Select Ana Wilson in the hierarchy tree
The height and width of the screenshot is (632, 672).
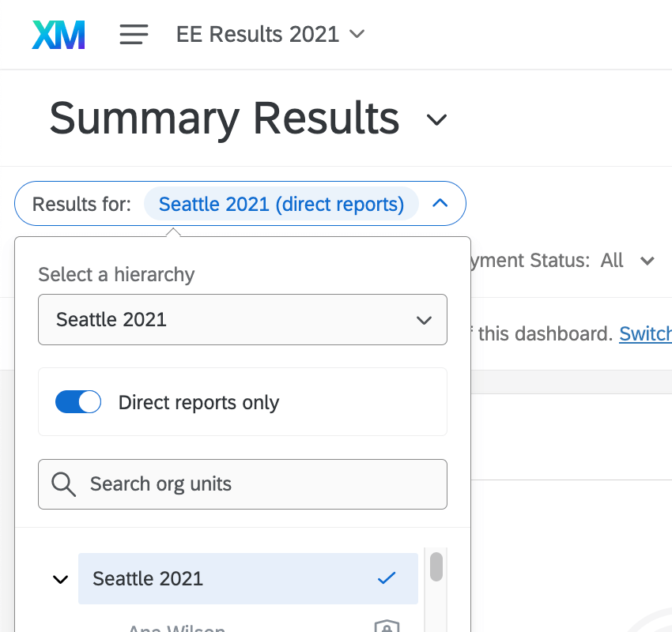click(176, 626)
